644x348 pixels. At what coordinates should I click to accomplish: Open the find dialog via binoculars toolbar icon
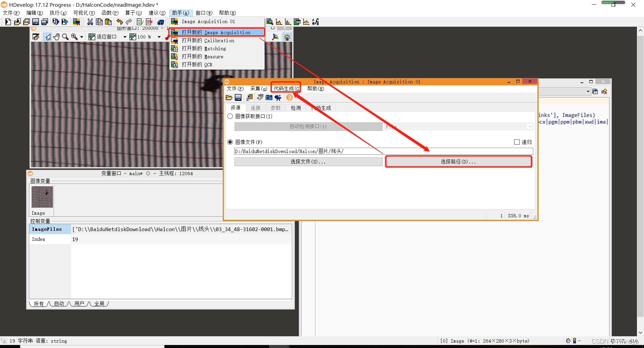pos(161,22)
